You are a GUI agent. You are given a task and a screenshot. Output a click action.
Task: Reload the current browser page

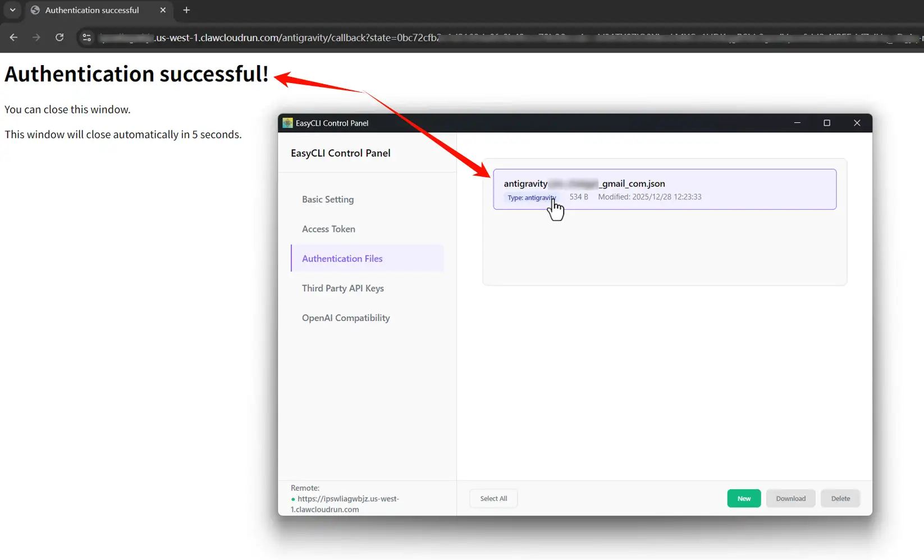tap(60, 38)
